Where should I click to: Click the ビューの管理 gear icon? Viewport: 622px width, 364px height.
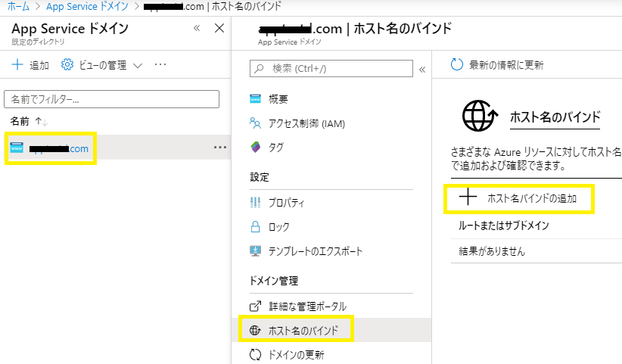pyautogui.click(x=67, y=64)
